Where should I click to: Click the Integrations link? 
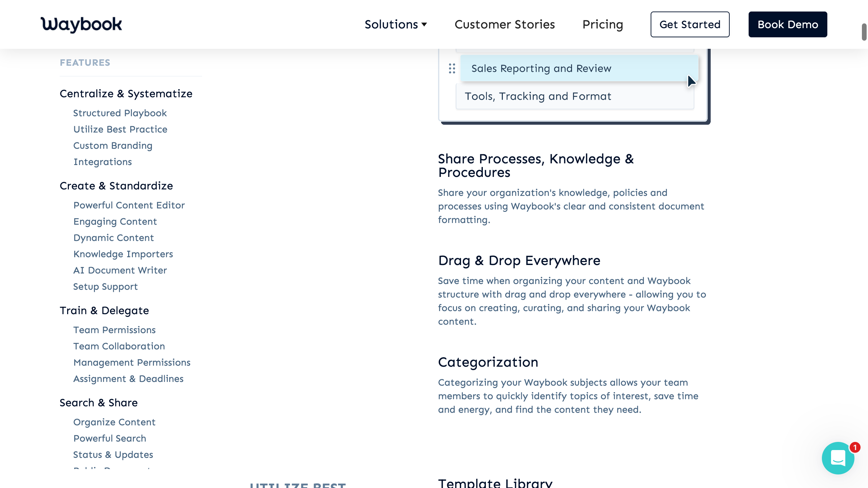click(102, 162)
